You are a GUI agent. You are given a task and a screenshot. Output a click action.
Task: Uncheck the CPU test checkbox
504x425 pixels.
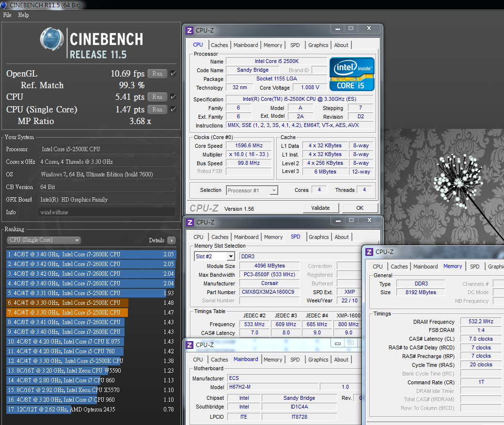[173, 97]
